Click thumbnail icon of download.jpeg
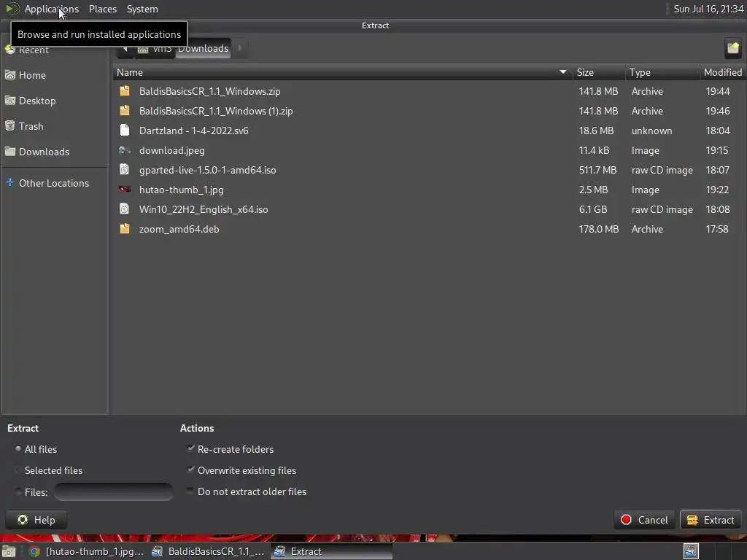This screenshot has height=560, width=747. (x=124, y=150)
